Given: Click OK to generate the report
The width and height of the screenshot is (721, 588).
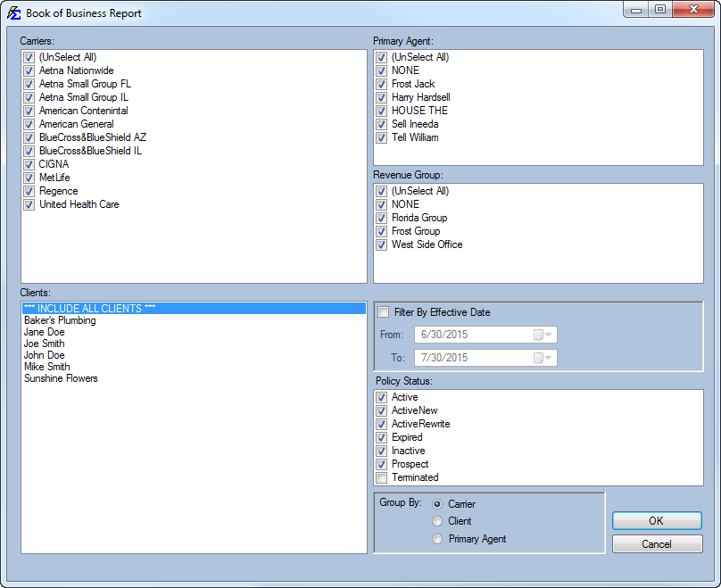Looking at the screenshot, I should tap(657, 520).
